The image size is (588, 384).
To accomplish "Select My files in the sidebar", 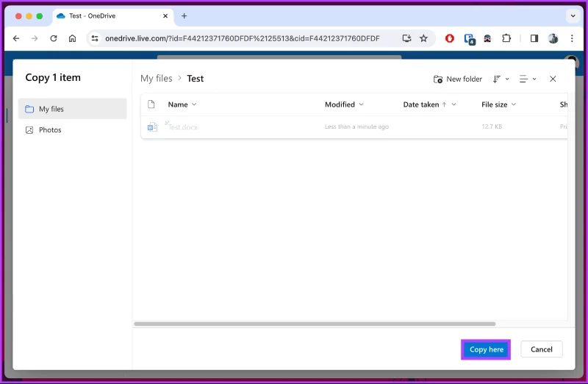I will pos(72,109).
